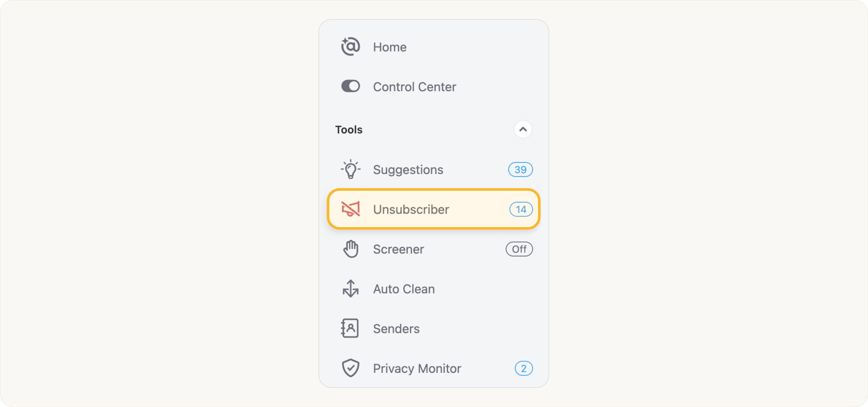The width and height of the screenshot is (868, 407).
Task: Open the Senders label
Action: tap(396, 329)
